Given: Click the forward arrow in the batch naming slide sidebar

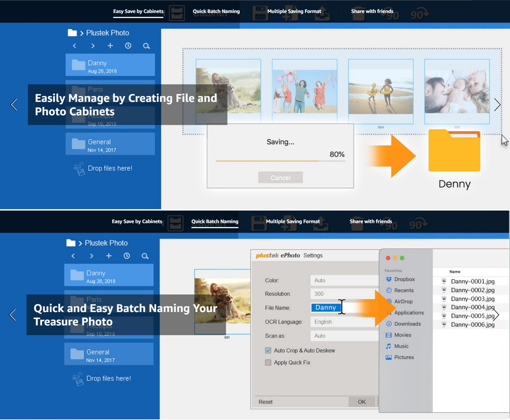Looking at the screenshot, I should [x=91, y=256].
